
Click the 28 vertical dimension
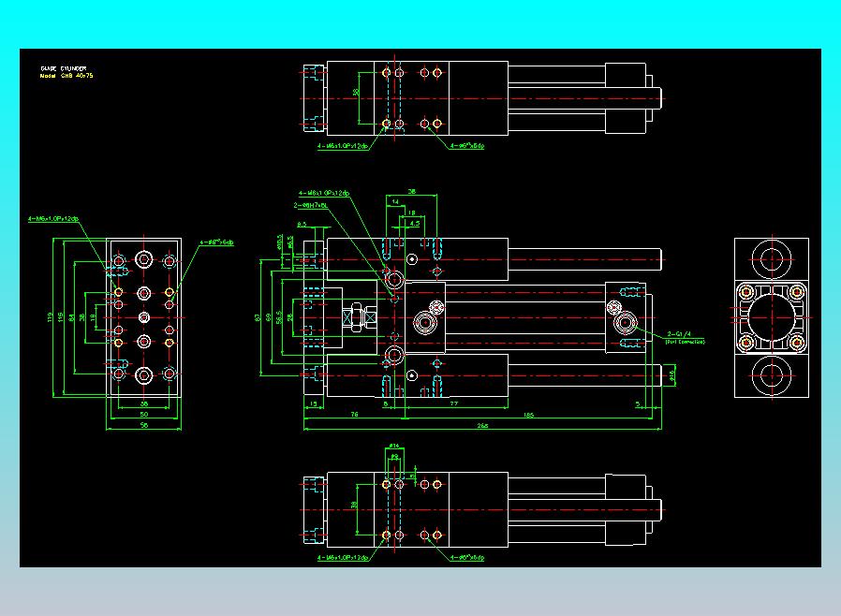pos(289,317)
